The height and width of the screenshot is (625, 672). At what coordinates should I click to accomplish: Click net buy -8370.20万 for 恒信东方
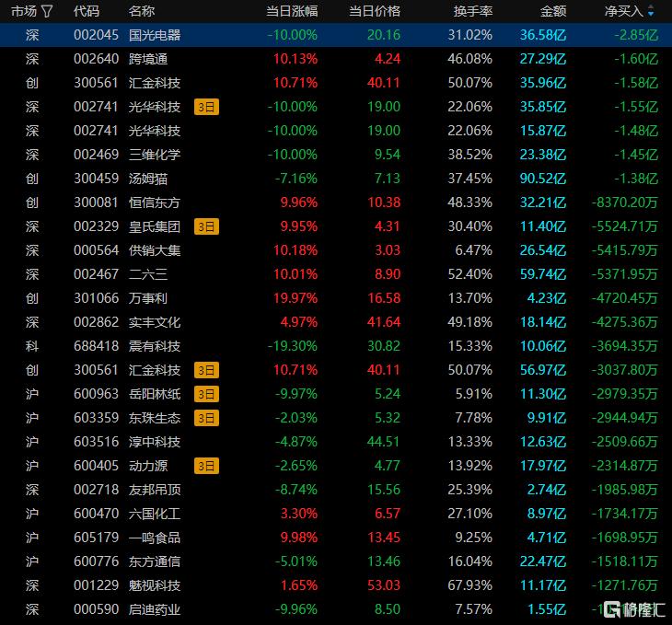click(x=625, y=203)
